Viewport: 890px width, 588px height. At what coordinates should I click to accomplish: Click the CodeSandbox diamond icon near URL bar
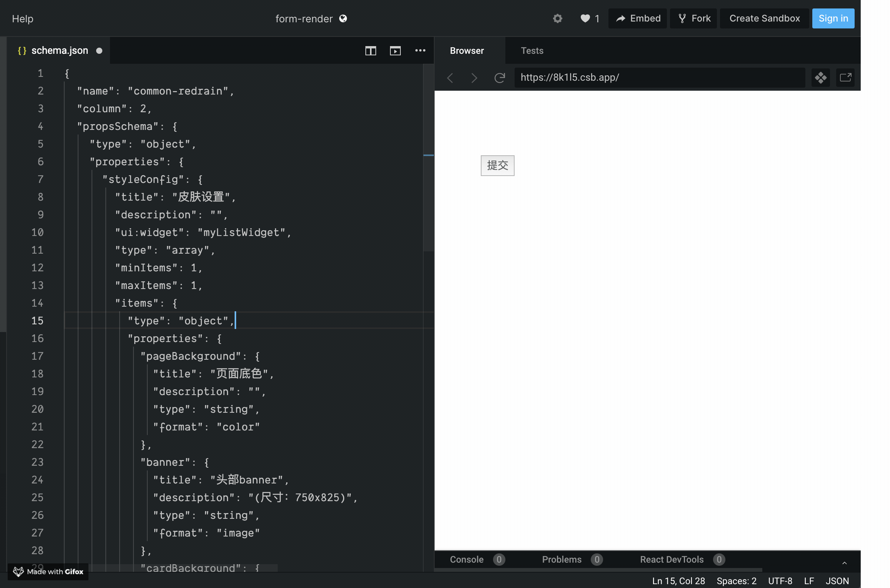(x=820, y=78)
